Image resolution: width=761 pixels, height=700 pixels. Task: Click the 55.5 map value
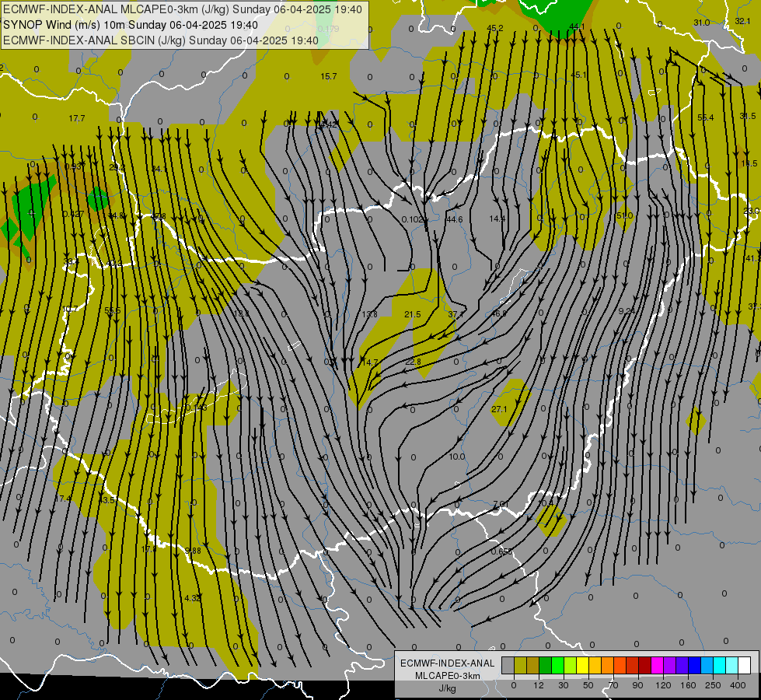click(x=113, y=310)
